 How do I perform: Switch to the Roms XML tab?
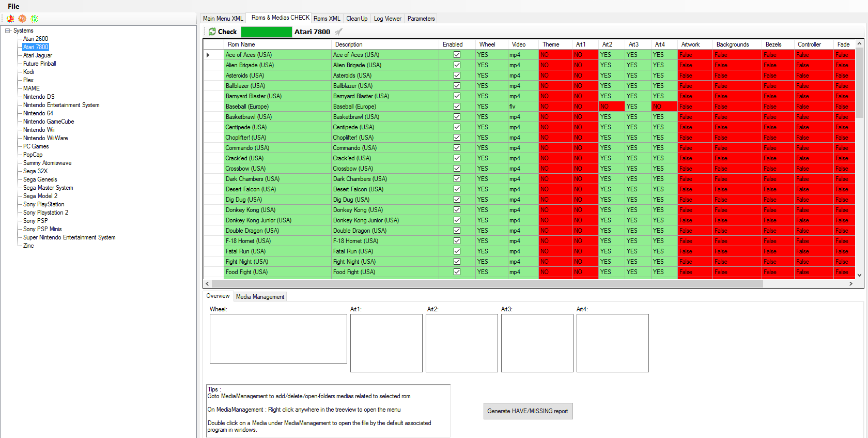pyautogui.click(x=327, y=19)
